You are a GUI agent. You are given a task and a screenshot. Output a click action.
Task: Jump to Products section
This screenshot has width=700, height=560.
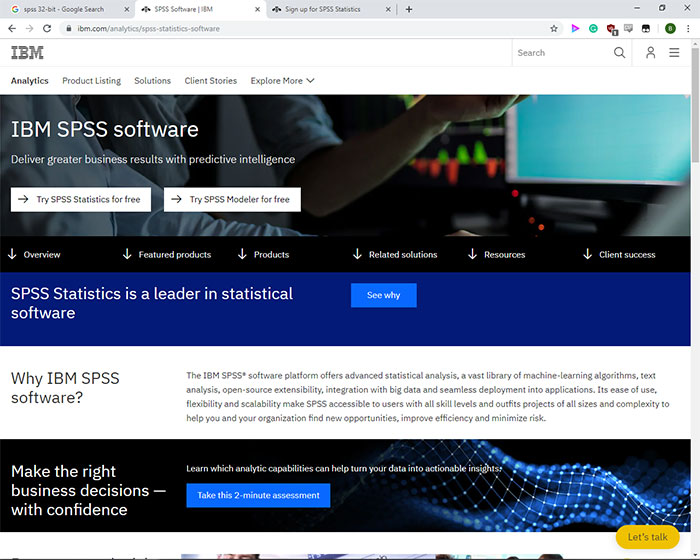pyautogui.click(x=263, y=255)
